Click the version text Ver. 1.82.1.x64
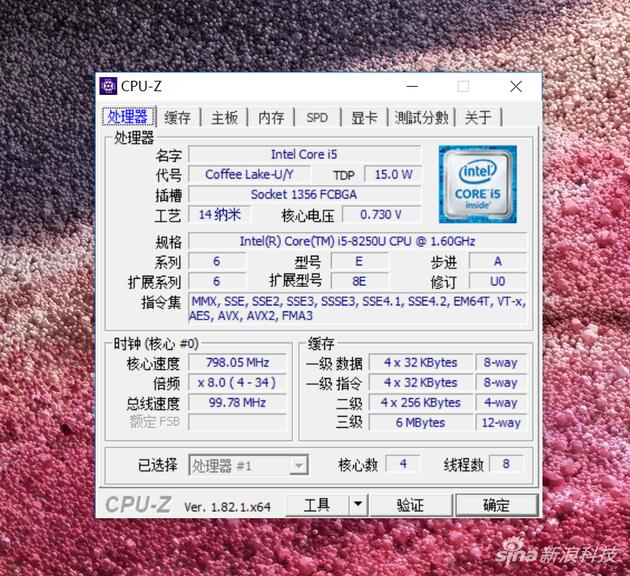Screen dimensions: 630x576 tap(227, 507)
